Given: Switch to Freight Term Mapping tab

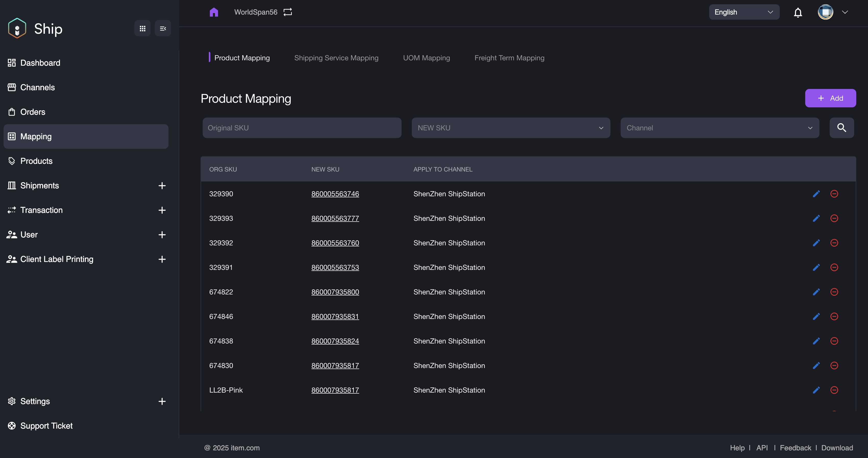Looking at the screenshot, I should tap(509, 58).
